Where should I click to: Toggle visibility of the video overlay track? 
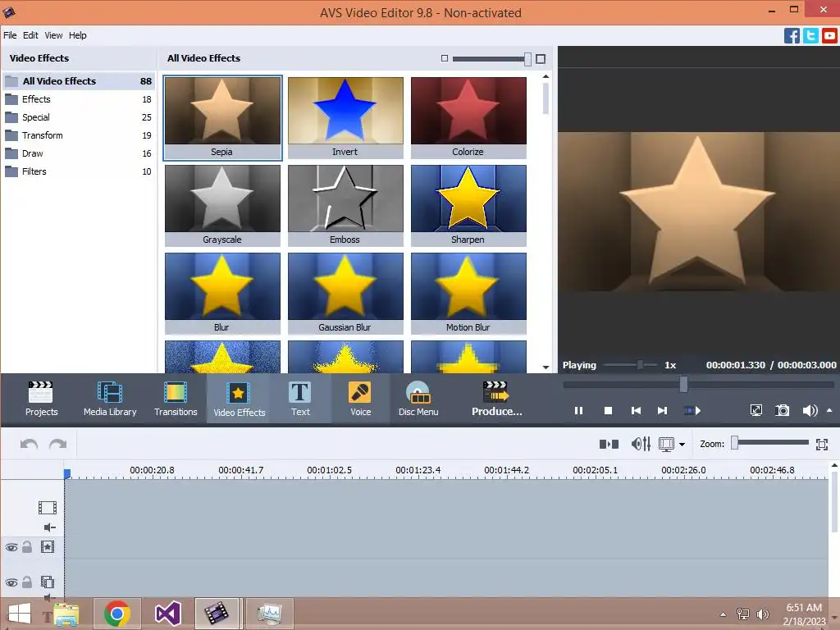click(x=11, y=582)
